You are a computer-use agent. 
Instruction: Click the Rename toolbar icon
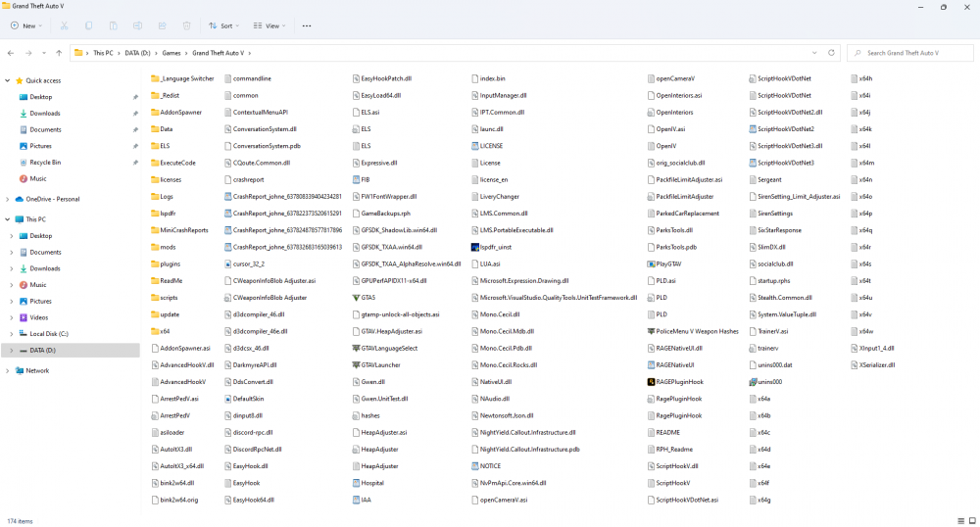pos(137,25)
